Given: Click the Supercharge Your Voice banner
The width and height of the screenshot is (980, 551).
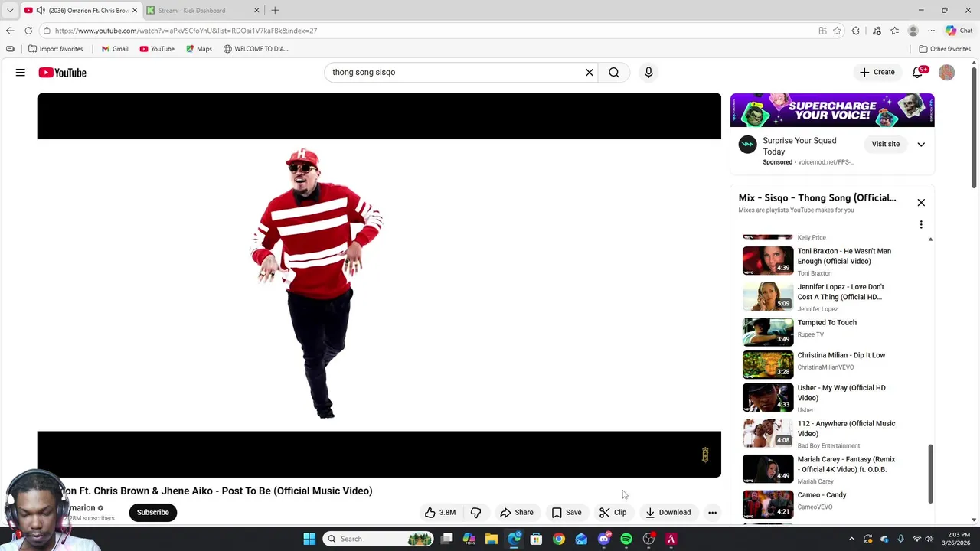Looking at the screenshot, I should pyautogui.click(x=832, y=110).
